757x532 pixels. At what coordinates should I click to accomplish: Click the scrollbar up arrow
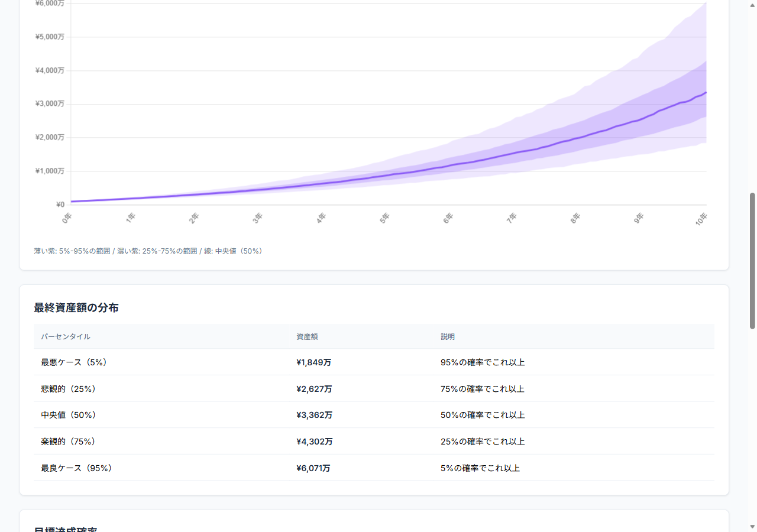[752, 5]
